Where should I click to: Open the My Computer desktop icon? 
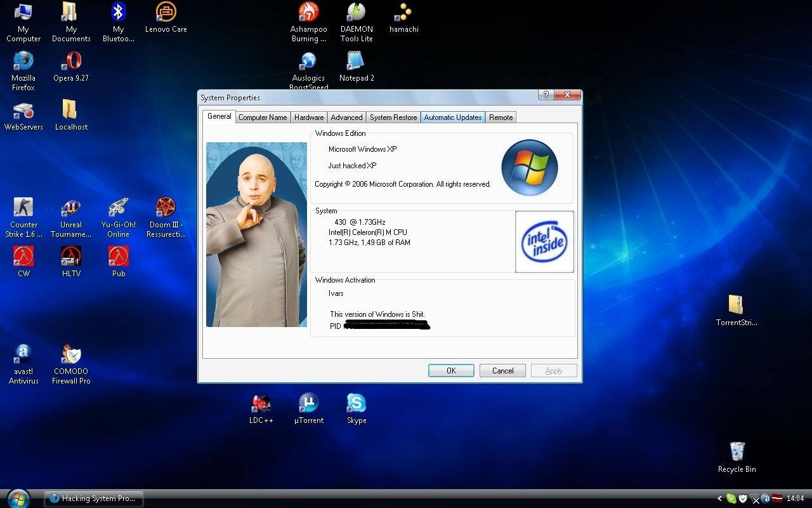click(23, 22)
